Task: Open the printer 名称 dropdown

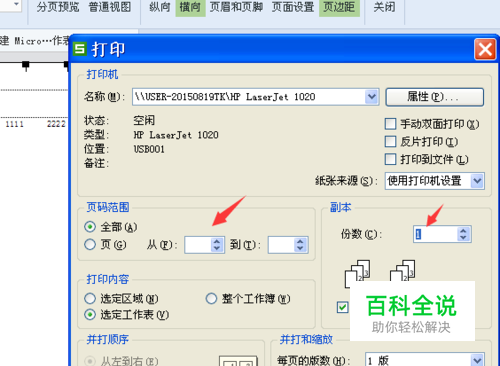Action: 371,97
